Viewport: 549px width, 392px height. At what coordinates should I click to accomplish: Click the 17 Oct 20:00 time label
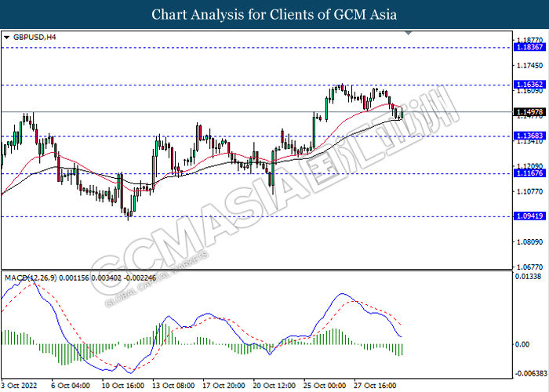pyautogui.click(x=224, y=386)
